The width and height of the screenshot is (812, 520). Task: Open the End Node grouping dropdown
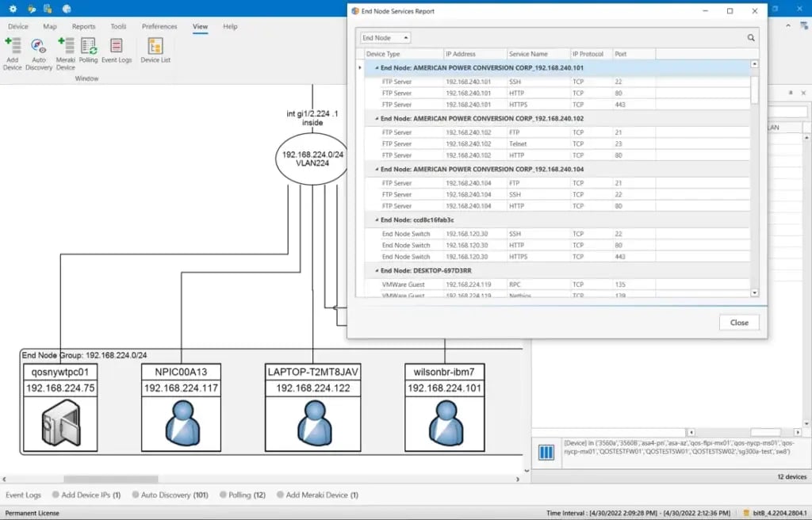tap(385, 37)
